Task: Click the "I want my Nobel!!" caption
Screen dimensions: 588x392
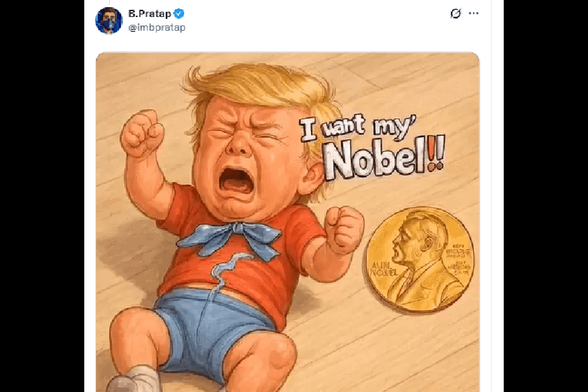Action: click(x=373, y=147)
